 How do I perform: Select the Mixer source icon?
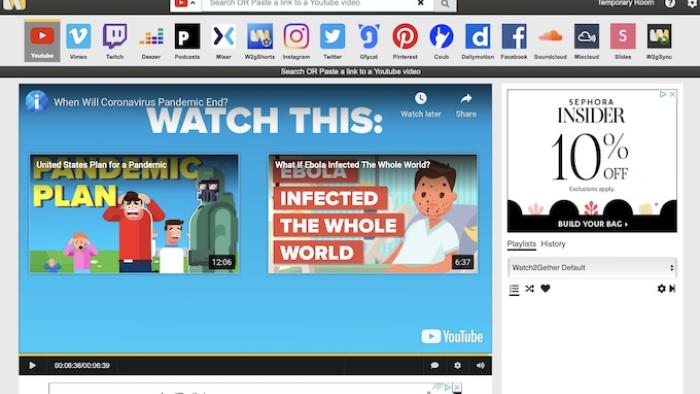pos(224,41)
